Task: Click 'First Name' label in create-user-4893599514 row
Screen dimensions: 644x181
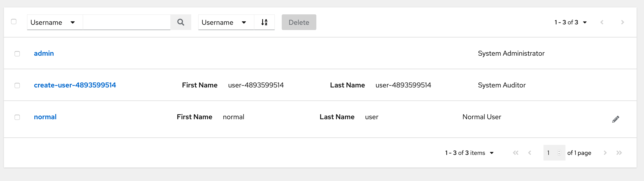Action: (200, 85)
